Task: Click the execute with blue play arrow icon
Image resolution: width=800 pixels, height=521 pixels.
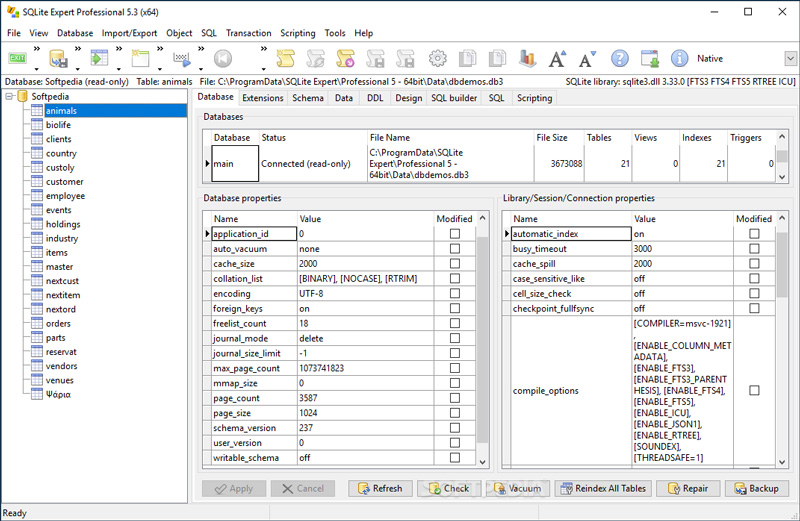Action: coord(182,59)
